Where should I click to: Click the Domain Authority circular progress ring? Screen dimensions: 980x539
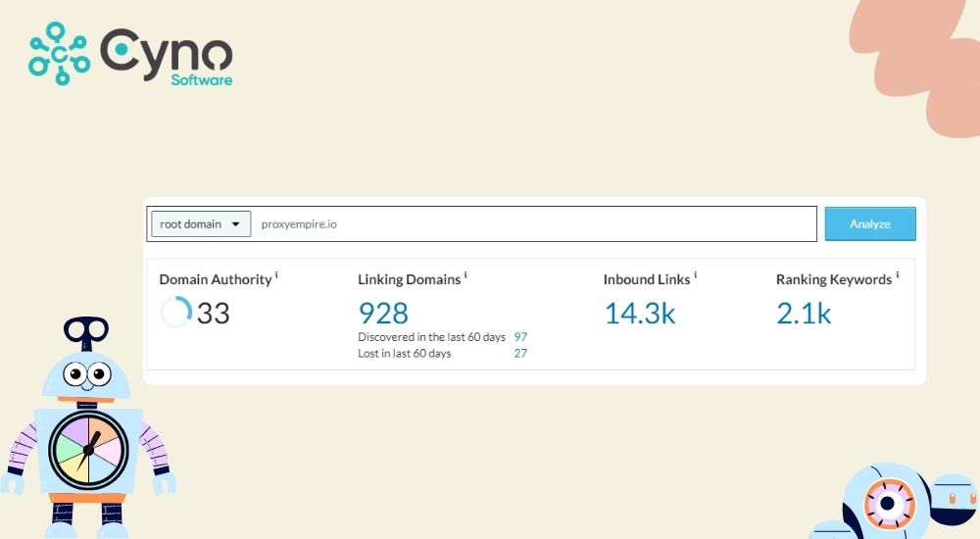[176, 313]
